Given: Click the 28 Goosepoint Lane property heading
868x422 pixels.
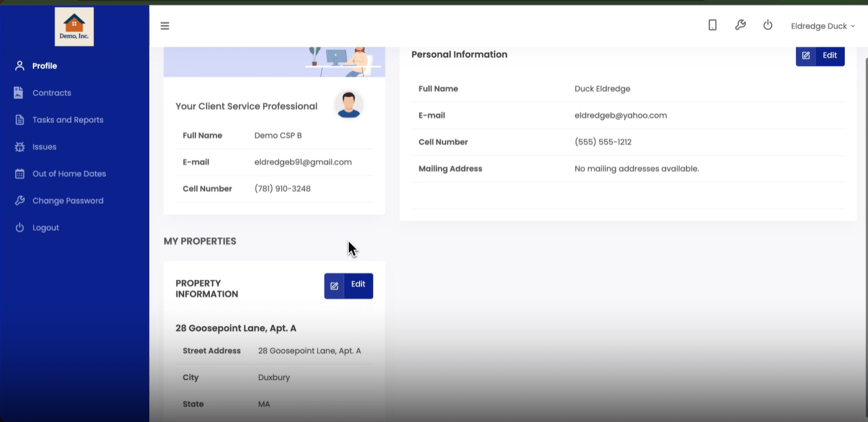Looking at the screenshot, I should (x=236, y=328).
